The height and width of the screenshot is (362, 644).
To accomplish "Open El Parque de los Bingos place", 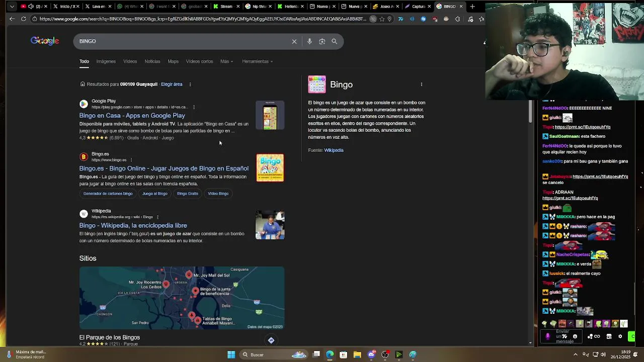I will [109, 337].
